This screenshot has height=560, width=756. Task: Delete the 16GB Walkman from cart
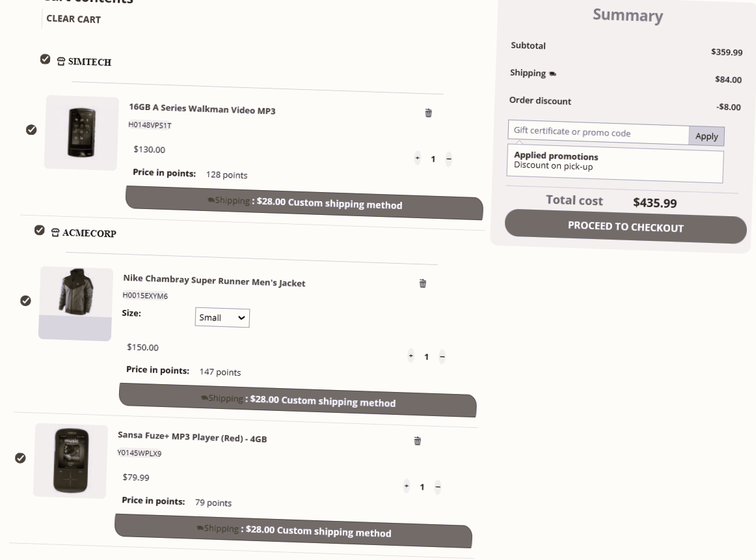pyautogui.click(x=428, y=113)
